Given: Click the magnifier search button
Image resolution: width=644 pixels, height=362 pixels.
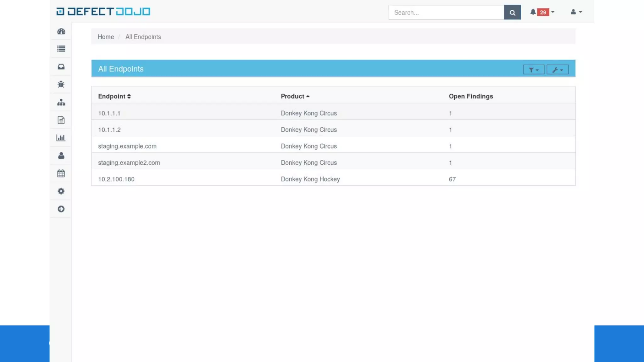Looking at the screenshot, I should point(512,12).
